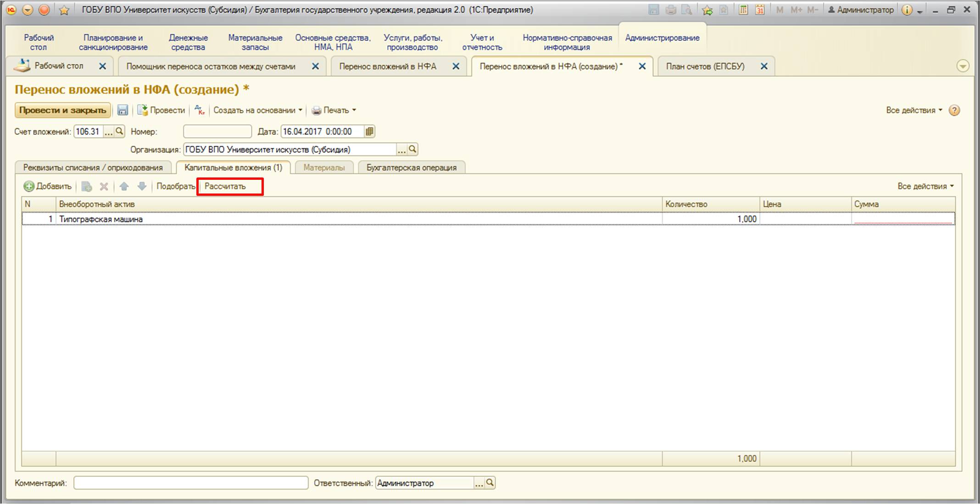Open top-right Все действия dropdown
The height and width of the screenshot is (504, 980).
coord(914,110)
